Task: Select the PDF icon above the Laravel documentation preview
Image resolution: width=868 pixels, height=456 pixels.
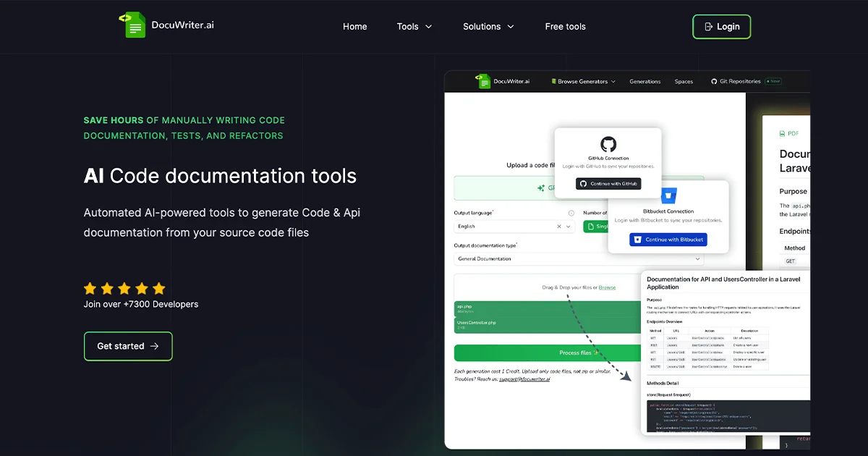Action: point(783,133)
